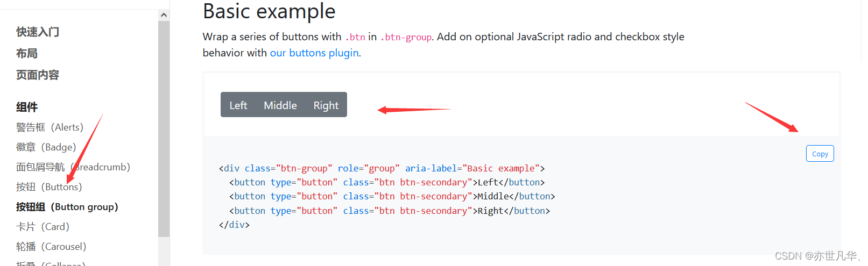The width and height of the screenshot is (868, 266).
Task: Click inside the HTML code block
Action: pyautogui.click(x=521, y=196)
